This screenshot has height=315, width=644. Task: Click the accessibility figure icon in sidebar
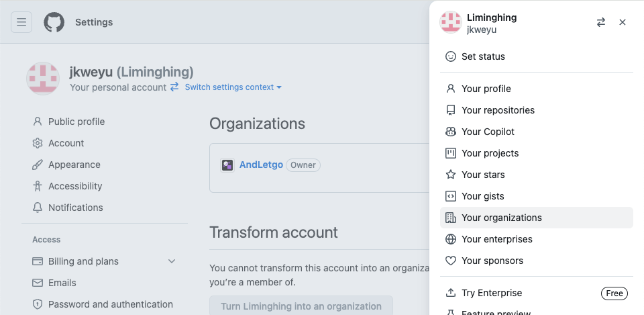click(x=38, y=186)
